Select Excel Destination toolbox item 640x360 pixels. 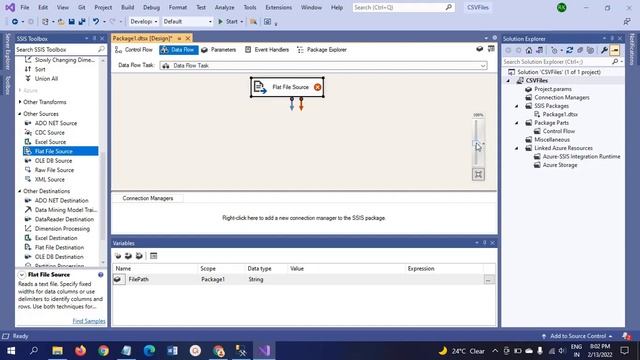[x=56, y=238]
